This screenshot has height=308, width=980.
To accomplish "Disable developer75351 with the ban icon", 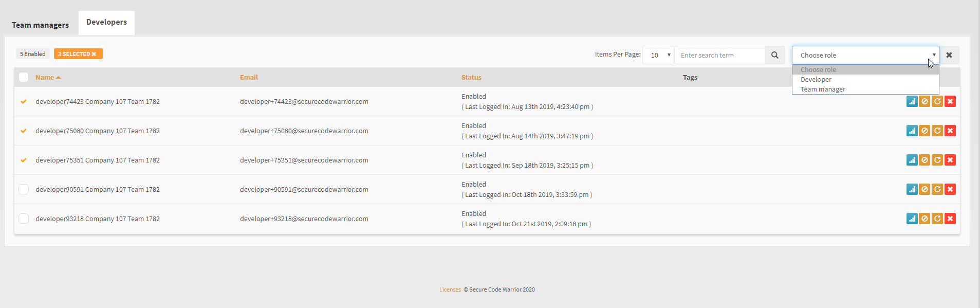I will click(x=924, y=160).
